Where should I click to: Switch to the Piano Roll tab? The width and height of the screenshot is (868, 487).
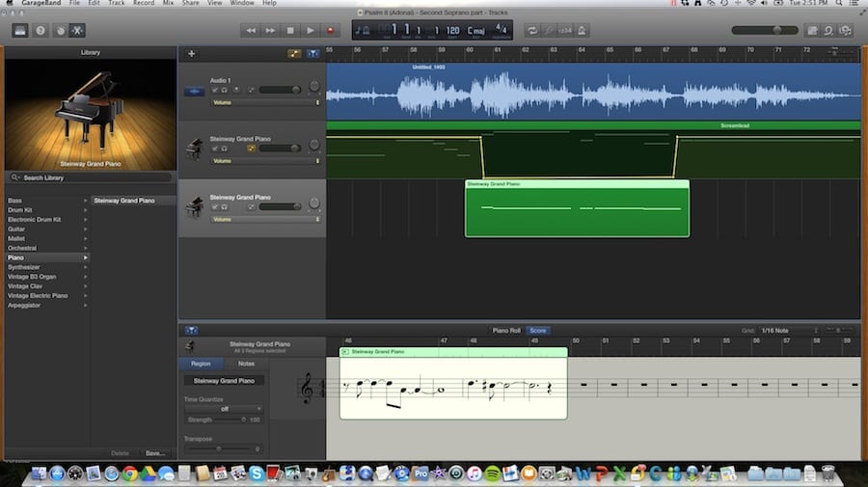(x=505, y=331)
